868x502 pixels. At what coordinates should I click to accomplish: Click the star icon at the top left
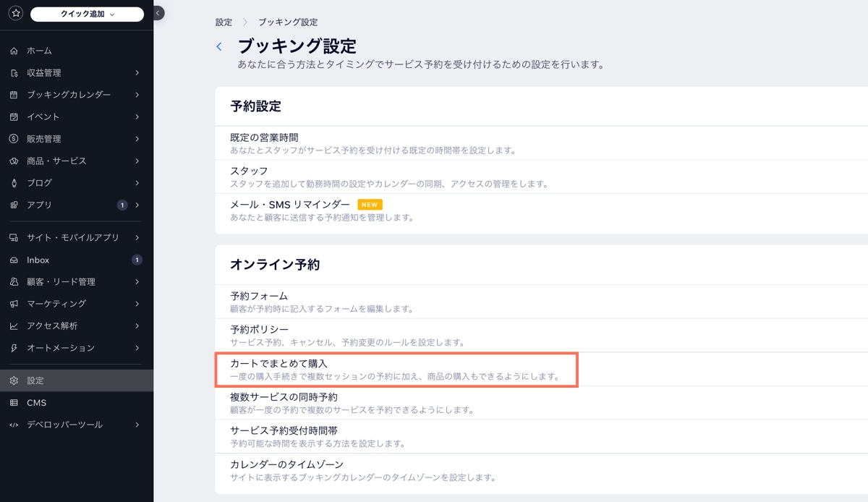(x=14, y=13)
